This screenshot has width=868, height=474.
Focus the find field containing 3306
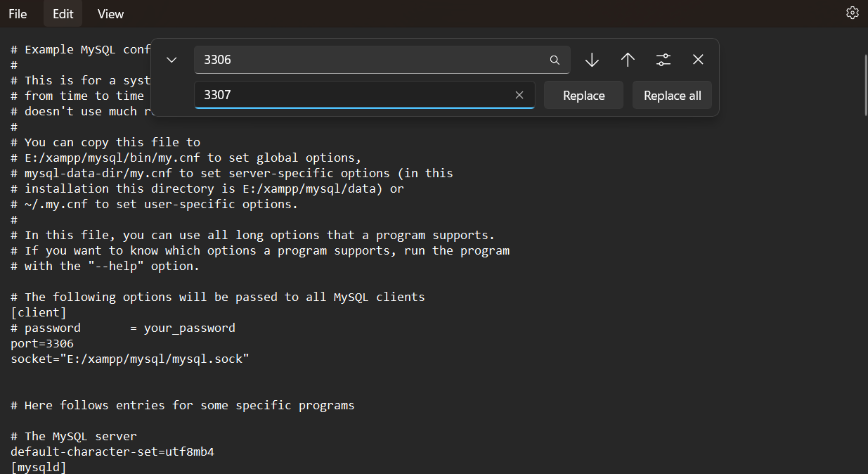365,60
